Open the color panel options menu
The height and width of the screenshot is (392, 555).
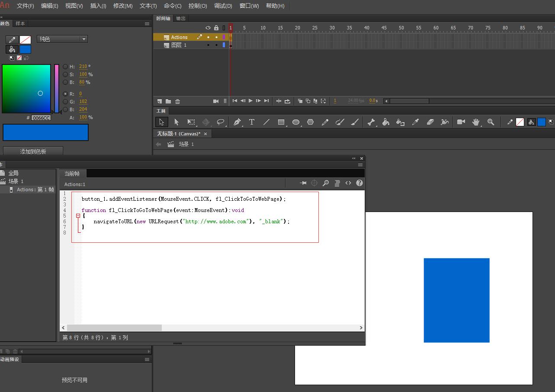(147, 24)
